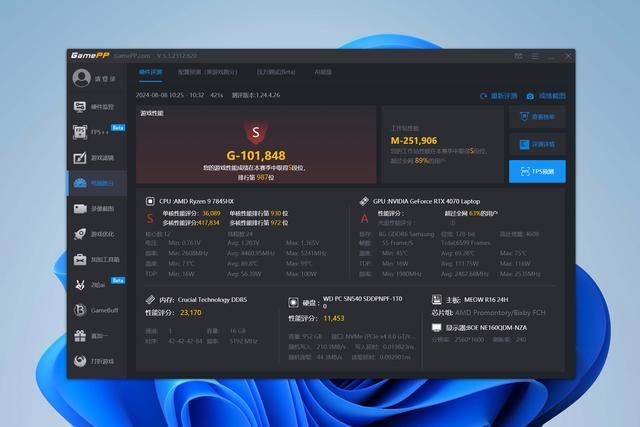Image resolution: width=640 pixels, height=427 pixels.
Task: Click 重新评测 to re-run benchmark
Action: [497, 96]
